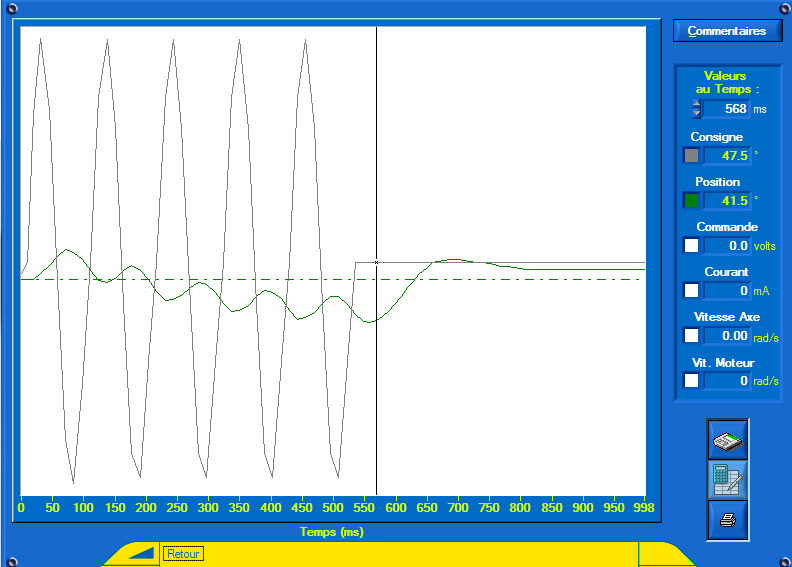Click the Retour button
The height and width of the screenshot is (567, 792).
[x=183, y=553]
